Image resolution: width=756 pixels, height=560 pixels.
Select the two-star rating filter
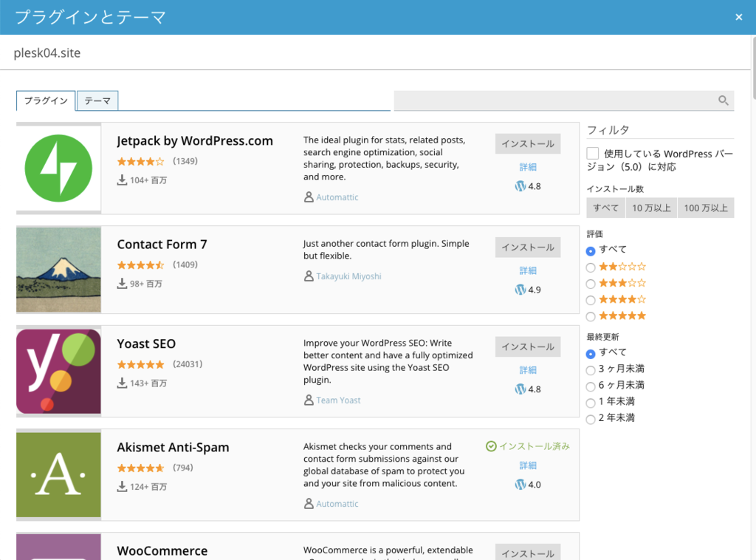(590, 267)
